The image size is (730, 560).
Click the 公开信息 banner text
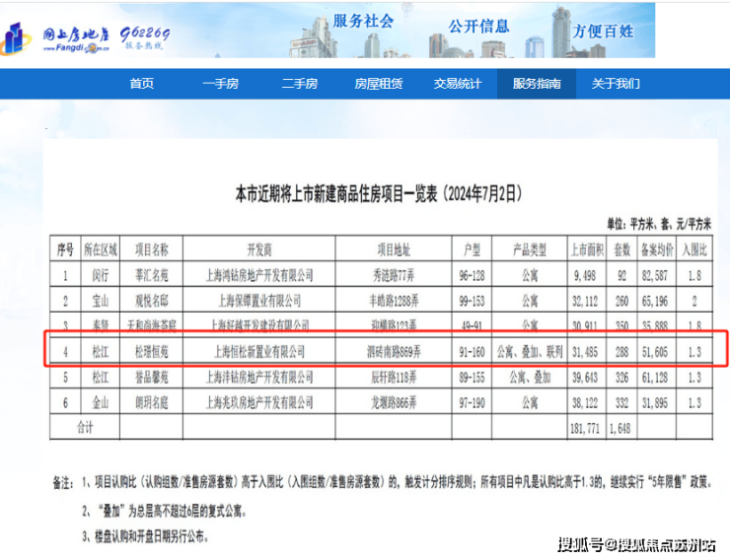477,27
